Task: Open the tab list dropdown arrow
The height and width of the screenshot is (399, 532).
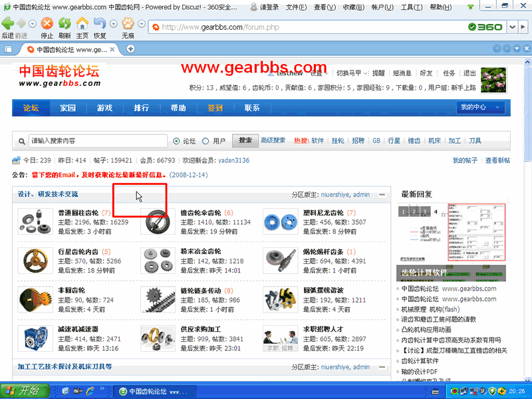Action: [x=517, y=49]
